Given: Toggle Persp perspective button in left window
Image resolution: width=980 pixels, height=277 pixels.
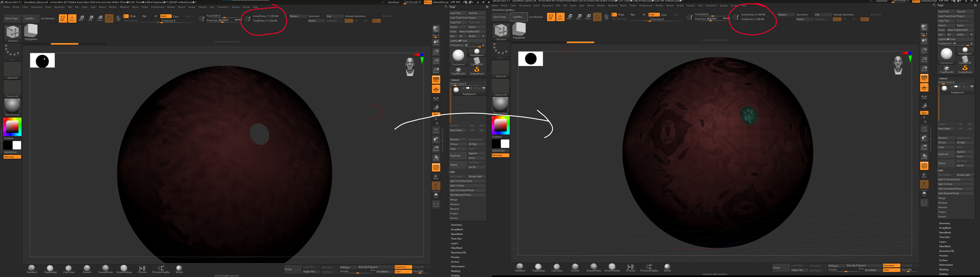Looking at the screenshot, I should pyautogui.click(x=436, y=80).
